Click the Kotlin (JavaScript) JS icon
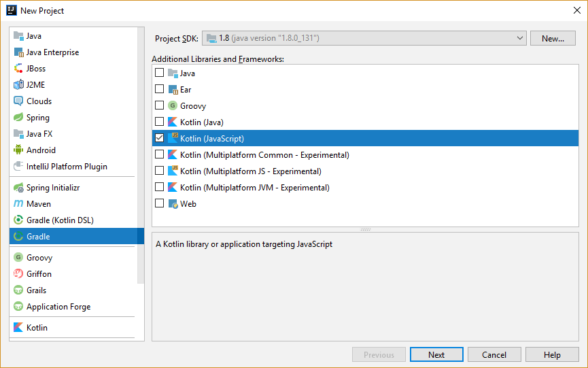 click(x=173, y=138)
